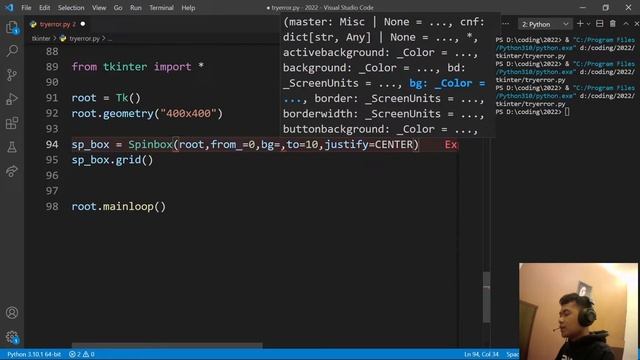This screenshot has height=360, width=640.
Task: Open the Go menu
Action: (118, 8)
